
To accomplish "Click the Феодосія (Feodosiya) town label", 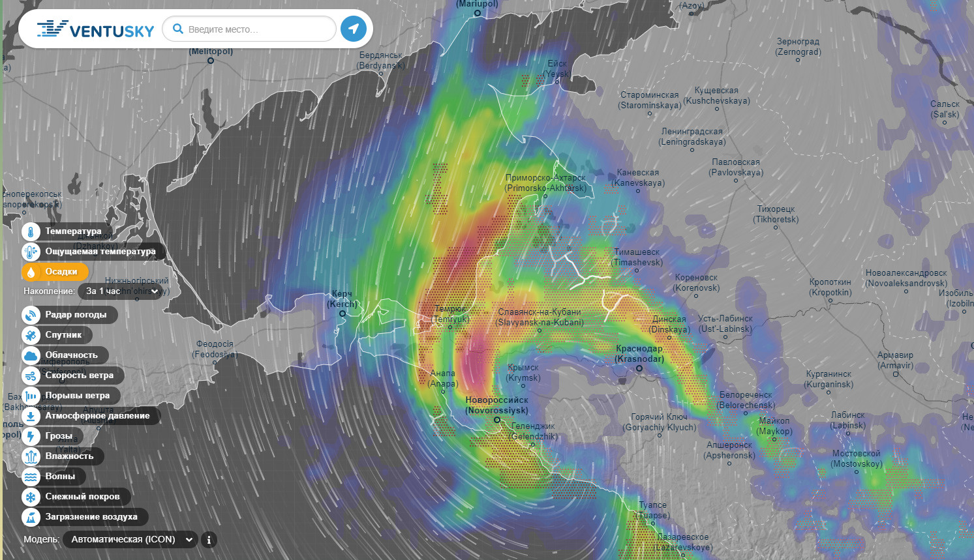I will coord(215,349).
